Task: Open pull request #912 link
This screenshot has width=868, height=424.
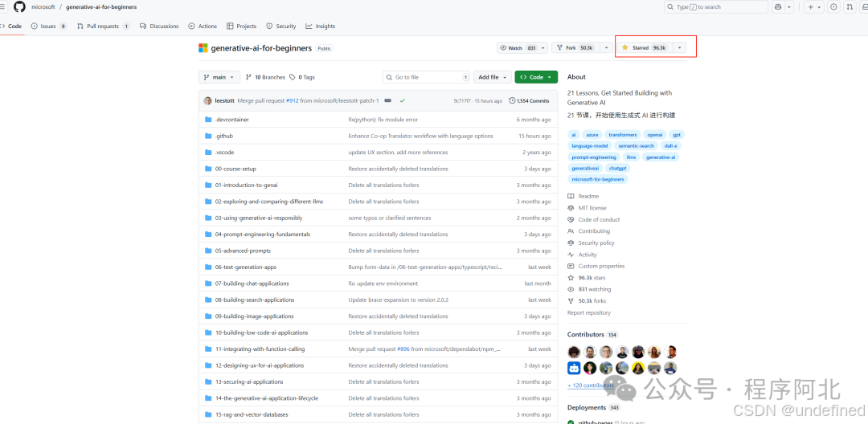Action: 293,100
